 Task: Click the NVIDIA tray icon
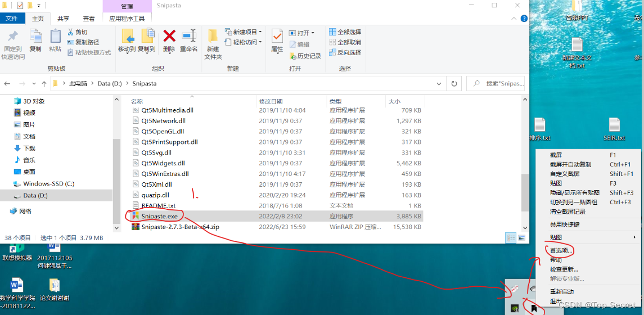click(x=514, y=307)
